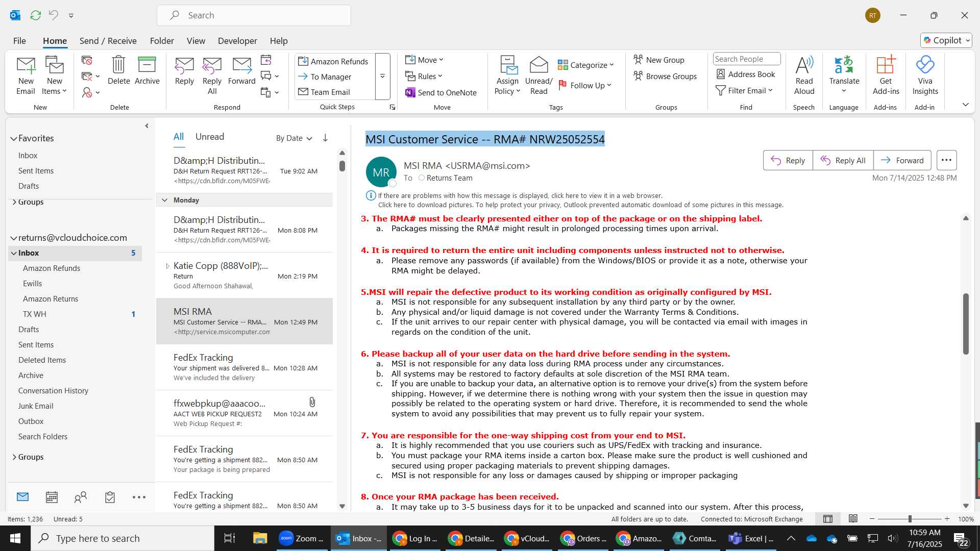This screenshot has height=551, width=980.
Task: Switch to Normal view in status bar
Action: [828, 519]
